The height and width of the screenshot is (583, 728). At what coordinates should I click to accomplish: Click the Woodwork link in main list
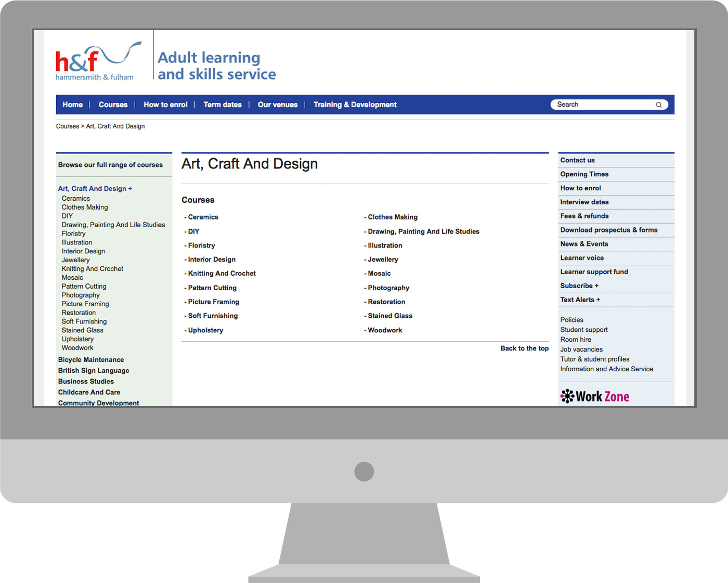tap(385, 330)
